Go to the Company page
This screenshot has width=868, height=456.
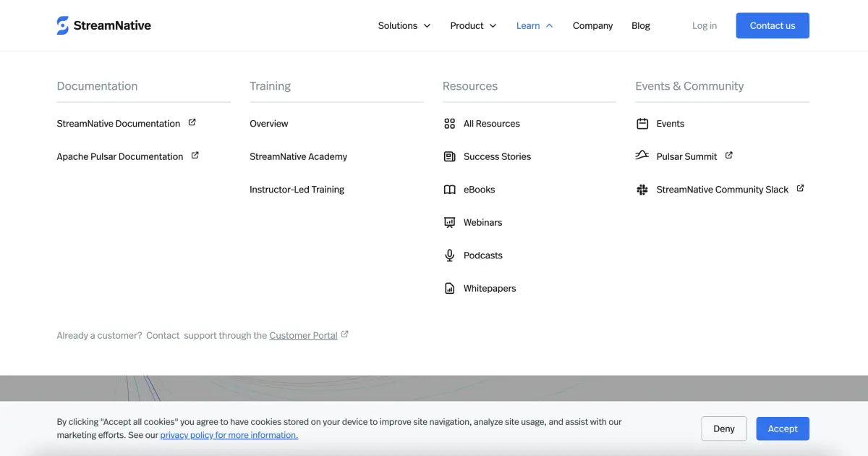point(592,25)
